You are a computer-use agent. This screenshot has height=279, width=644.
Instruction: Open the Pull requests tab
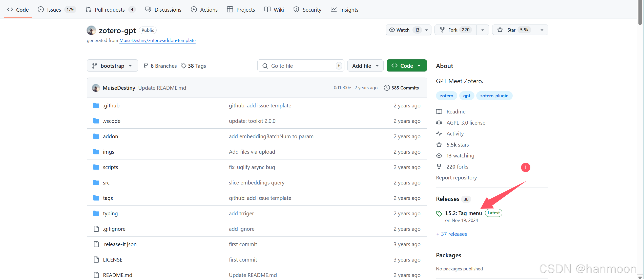pos(110,10)
